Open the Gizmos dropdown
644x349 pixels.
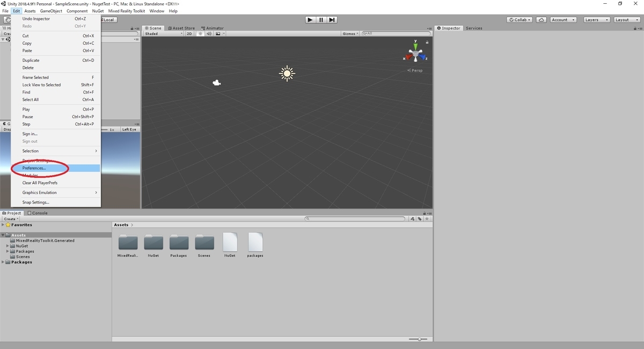350,33
